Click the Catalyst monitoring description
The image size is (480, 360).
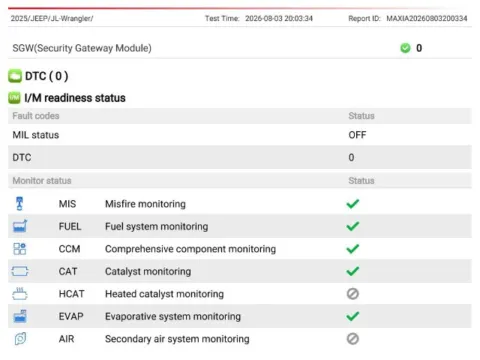click(148, 271)
